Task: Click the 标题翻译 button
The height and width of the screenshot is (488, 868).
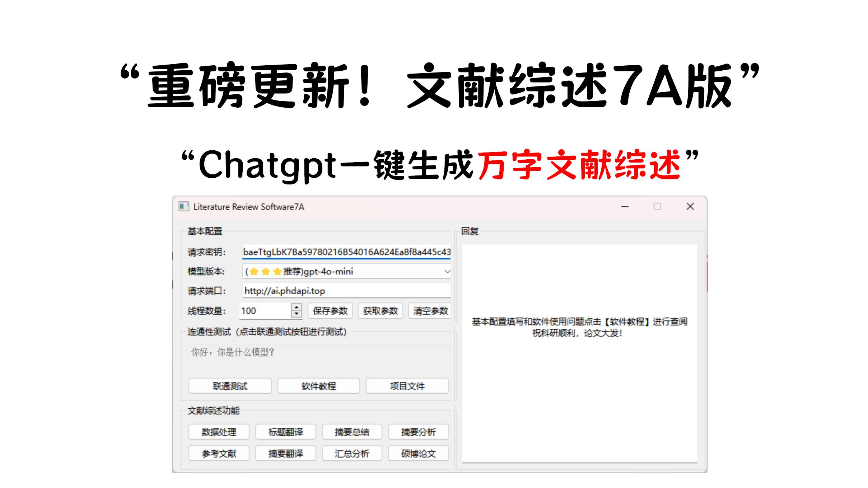Action: point(286,432)
